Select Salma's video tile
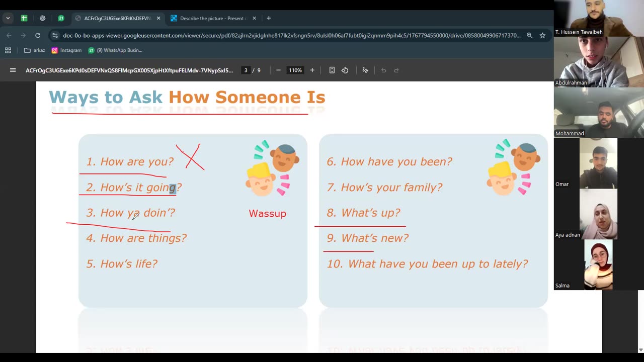Screen dimensions: 644x362 (599, 265)
